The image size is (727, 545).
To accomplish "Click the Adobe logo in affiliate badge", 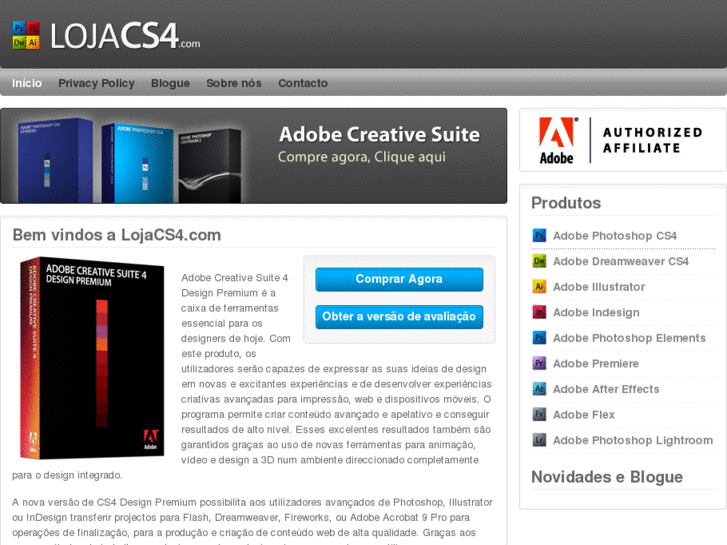I will (x=558, y=141).
